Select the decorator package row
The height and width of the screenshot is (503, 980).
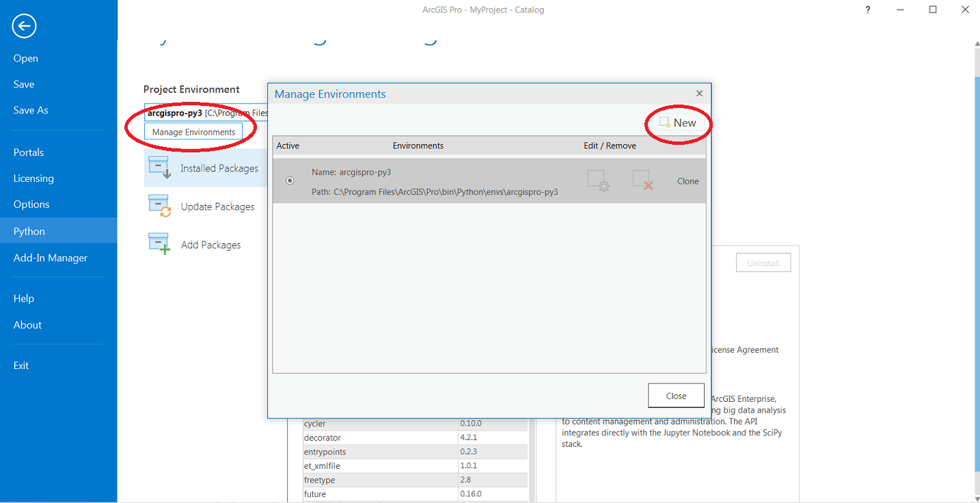pos(416,437)
